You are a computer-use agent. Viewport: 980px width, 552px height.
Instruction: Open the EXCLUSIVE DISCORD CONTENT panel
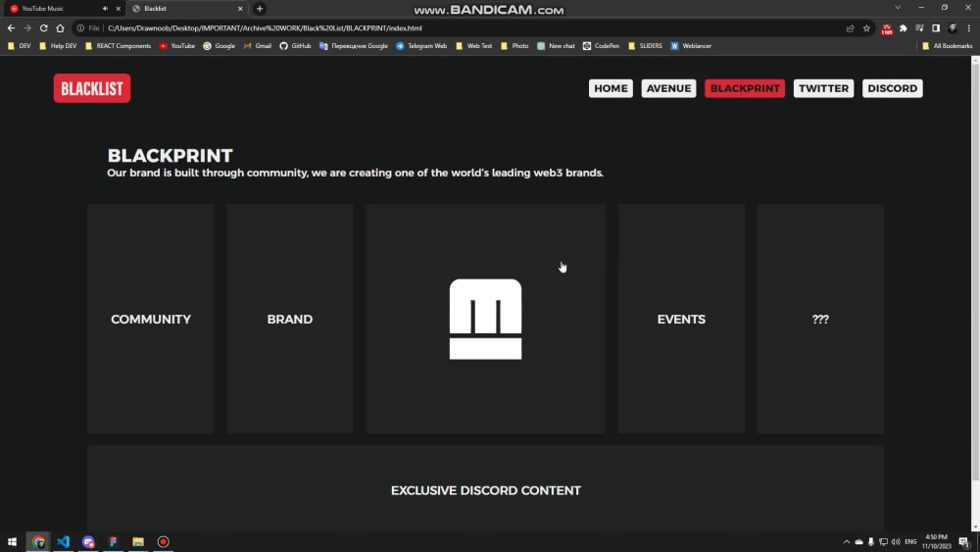point(486,489)
